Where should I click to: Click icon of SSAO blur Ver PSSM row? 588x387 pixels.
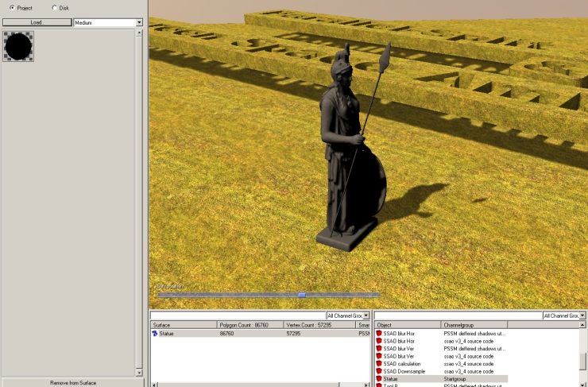coord(379,348)
